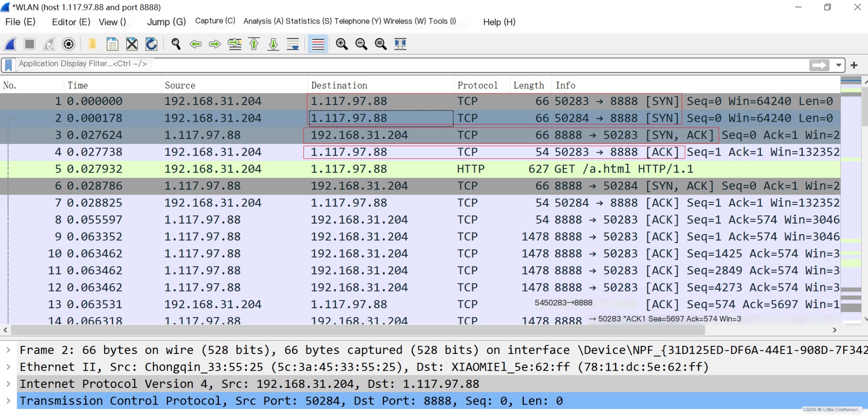The width and height of the screenshot is (868, 420).
Task: Jump to the last packet
Action: point(274,44)
